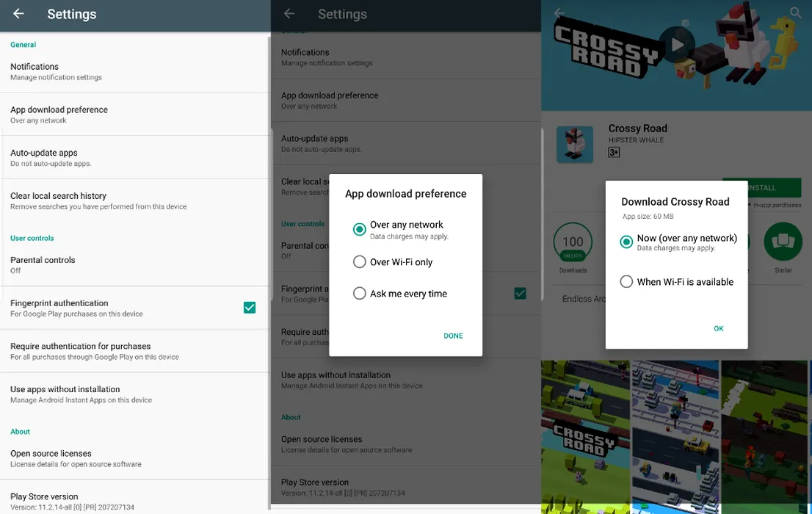Tap the green INSTALL button
The height and width of the screenshot is (514, 812).
pyautogui.click(x=762, y=187)
